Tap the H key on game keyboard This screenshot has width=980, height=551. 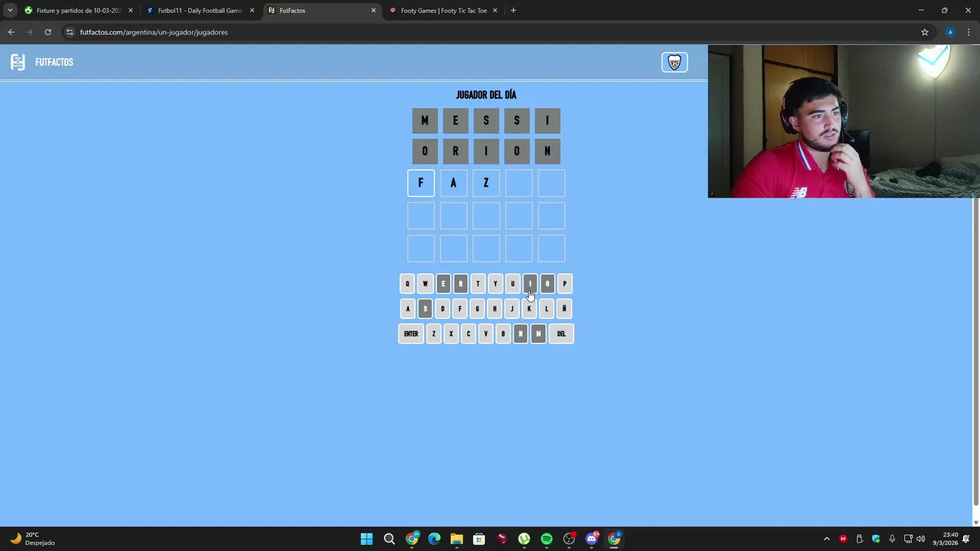click(495, 308)
